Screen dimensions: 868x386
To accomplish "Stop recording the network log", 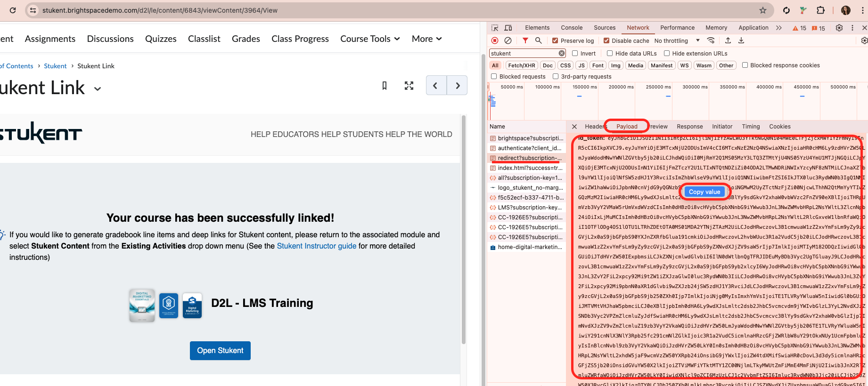I will pyautogui.click(x=495, y=40).
